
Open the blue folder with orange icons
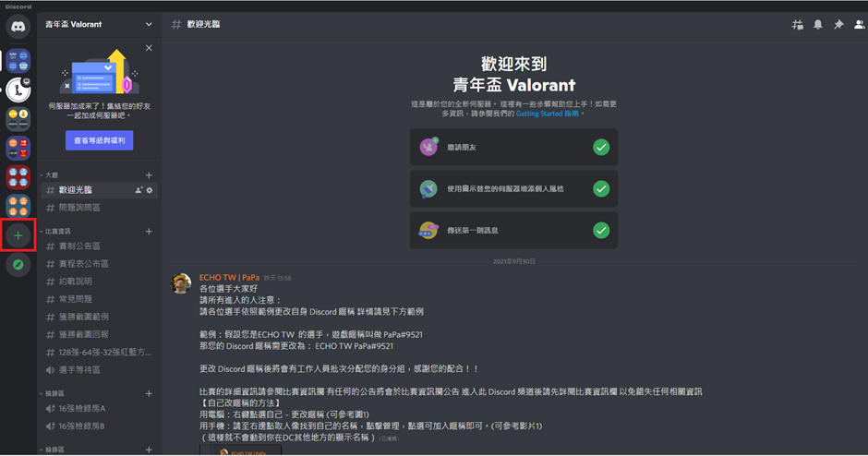[x=18, y=206]
